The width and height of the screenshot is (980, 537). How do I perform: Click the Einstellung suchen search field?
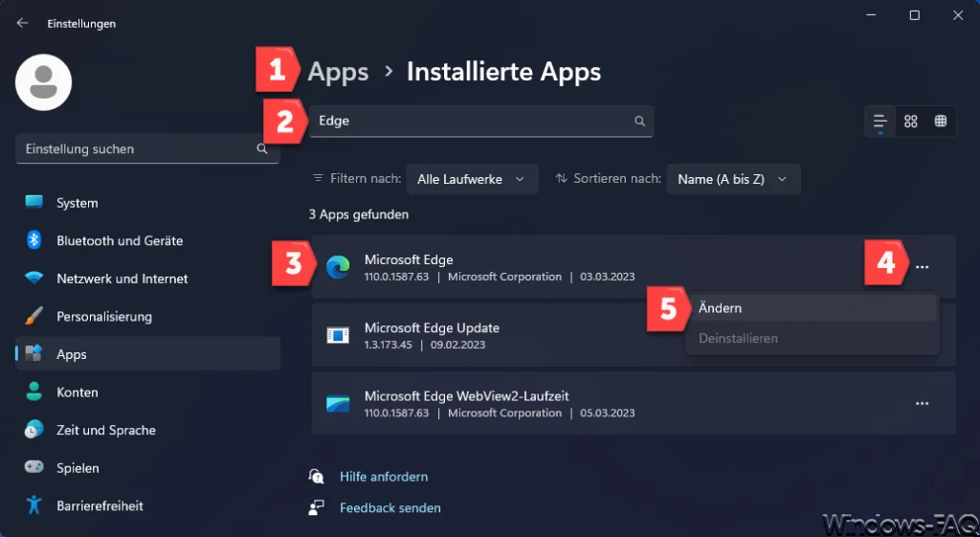[x=147, y=148]
